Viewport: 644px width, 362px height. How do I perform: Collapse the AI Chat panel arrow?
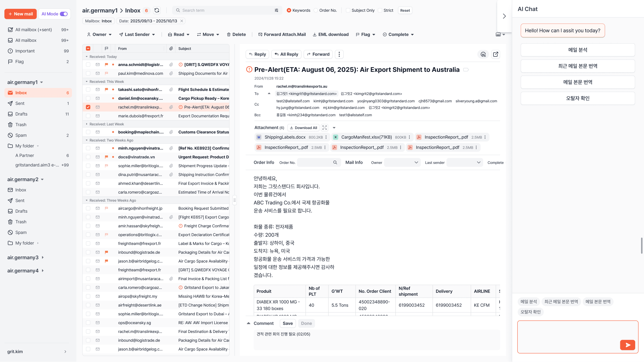click(504, 16)
